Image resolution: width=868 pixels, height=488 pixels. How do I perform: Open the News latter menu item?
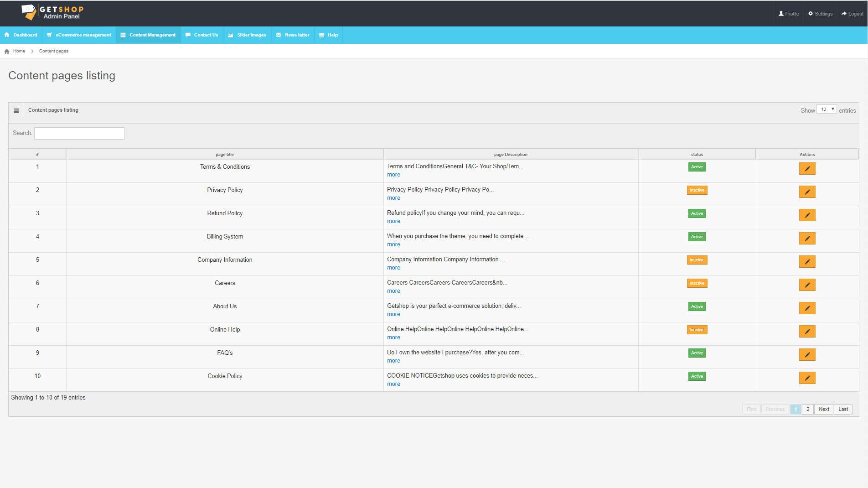[293, 35]
